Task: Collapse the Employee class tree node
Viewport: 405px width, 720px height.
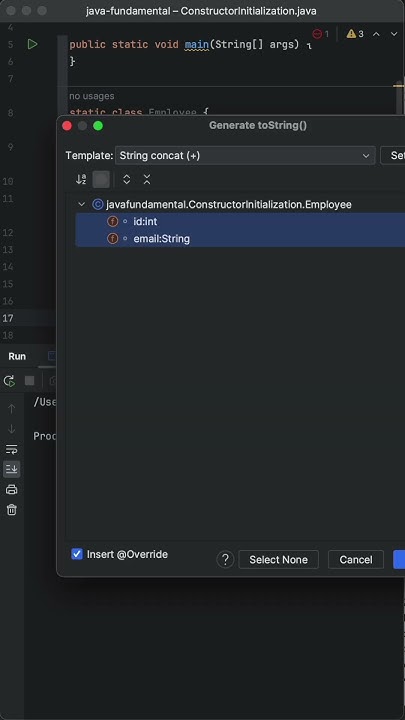Action: click(82, 204)
